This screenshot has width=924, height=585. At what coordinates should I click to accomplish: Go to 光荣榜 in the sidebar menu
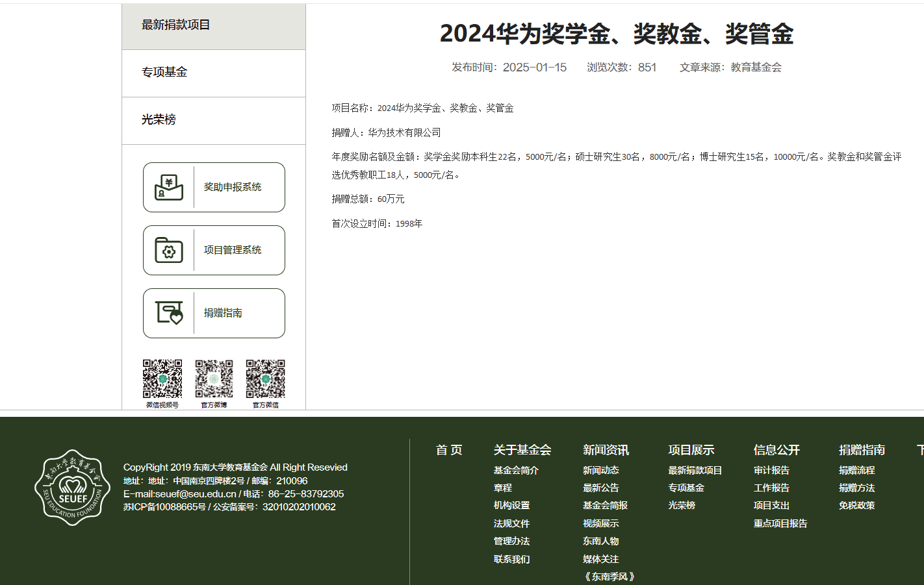[214, 121]
